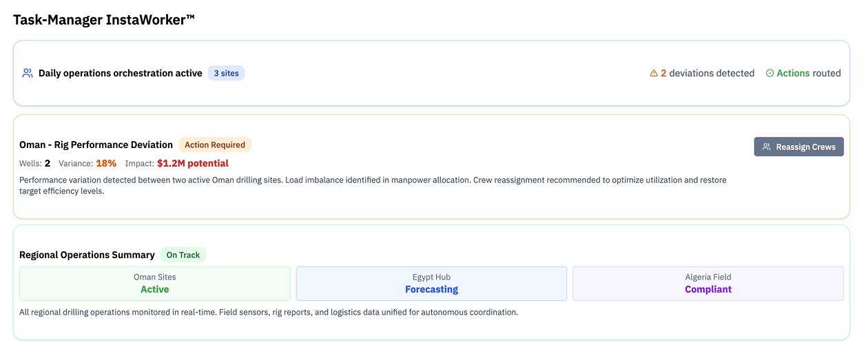
Task: Click the crew icon inside Reassign Crews
Action: (766, 147)
